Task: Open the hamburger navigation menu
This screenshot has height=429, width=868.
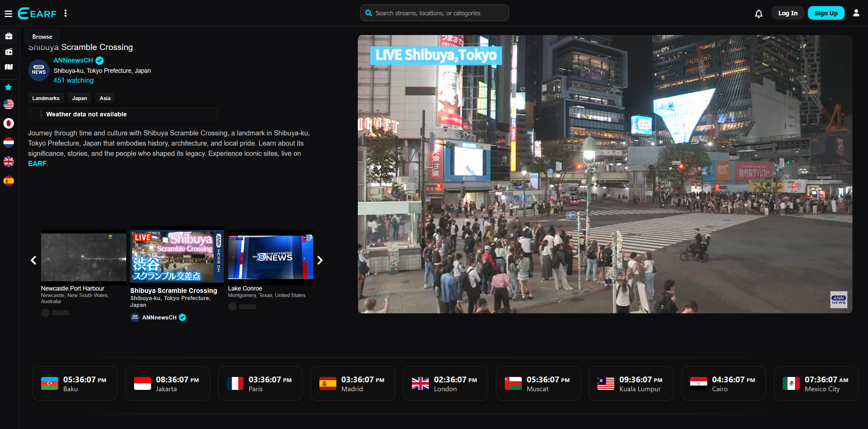Action: [8, 14]
